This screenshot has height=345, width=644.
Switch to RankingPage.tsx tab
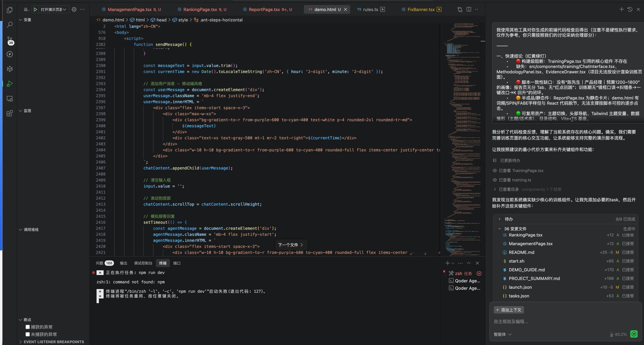(202, 9)
